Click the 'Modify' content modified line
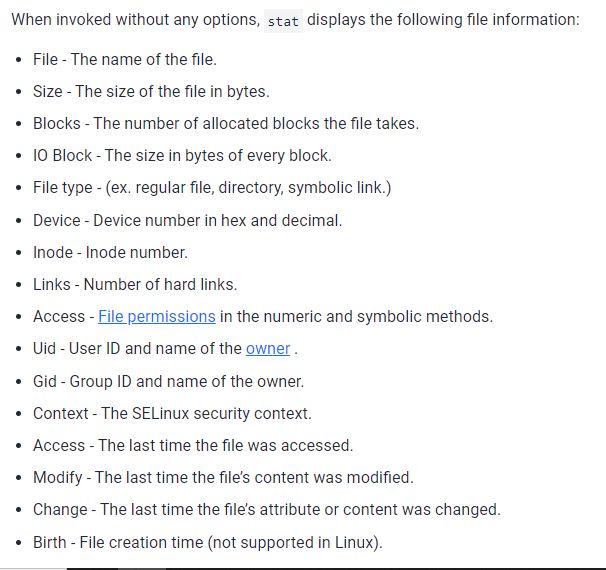 (223, 477)
